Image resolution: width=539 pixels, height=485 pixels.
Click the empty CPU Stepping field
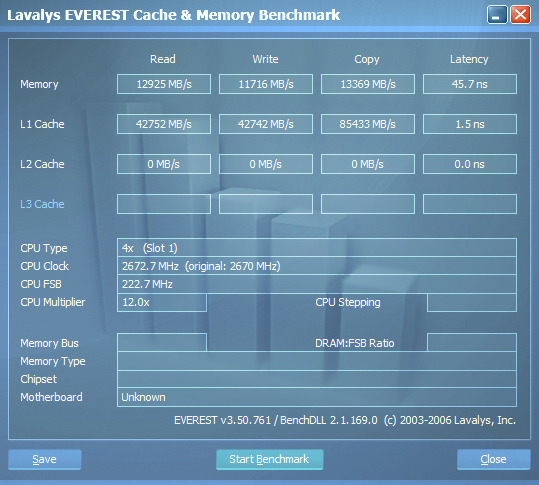coord(472,302)
